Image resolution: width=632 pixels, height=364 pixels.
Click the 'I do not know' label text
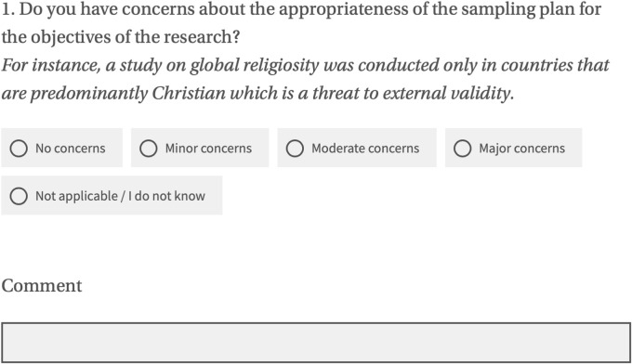click(166, 196)
